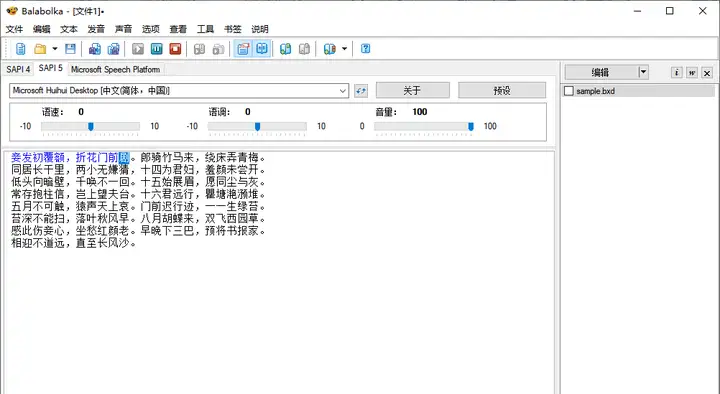This screenshot has height=394, width=720.
Task: Click the line beginning 常存抱柱信
Action: pos(138,194)
